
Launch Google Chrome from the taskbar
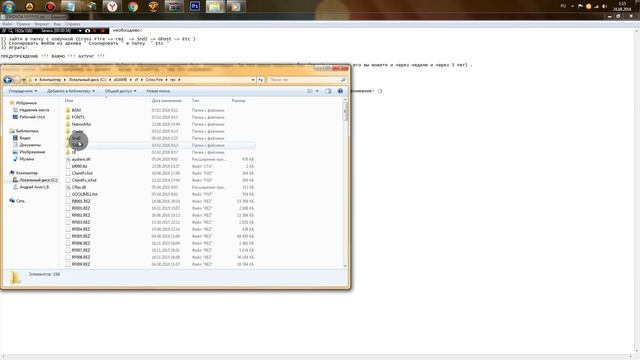pyautogui.click(x=133, y=6)
